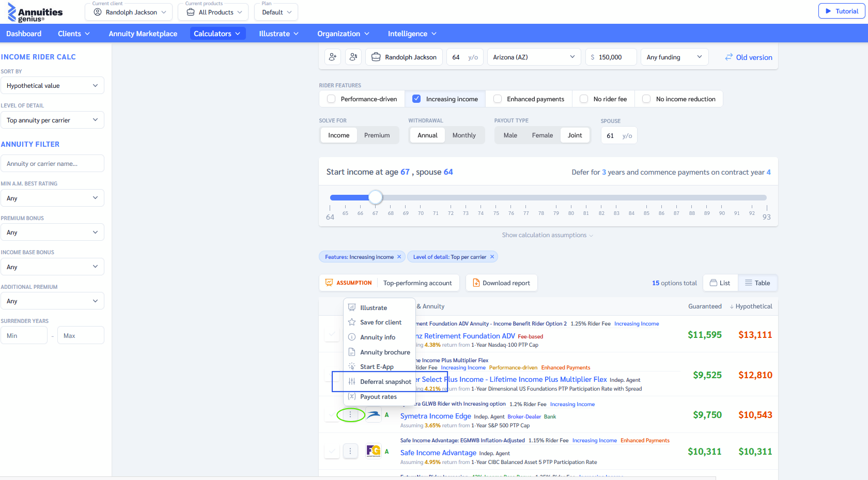The image size is (868, 480).
Task: Remove the 'Features: Increasing income' filter chip
Action: coord(399,257)
